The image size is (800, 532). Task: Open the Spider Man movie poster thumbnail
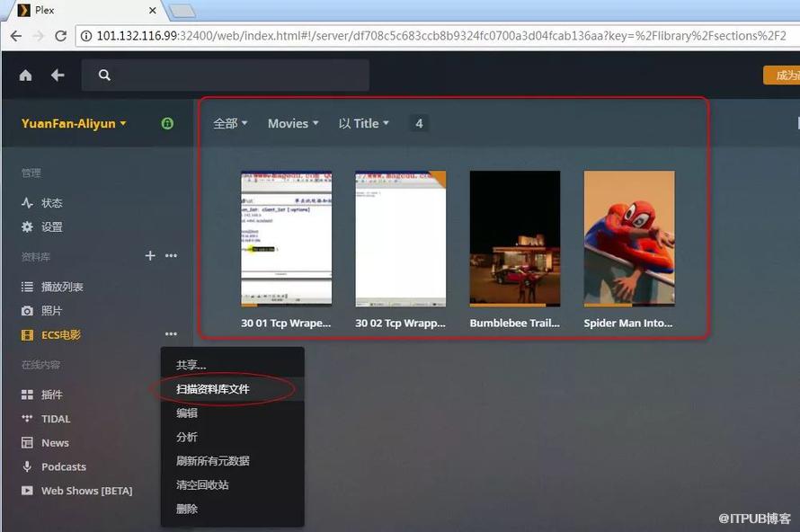(x=629, y=238)
